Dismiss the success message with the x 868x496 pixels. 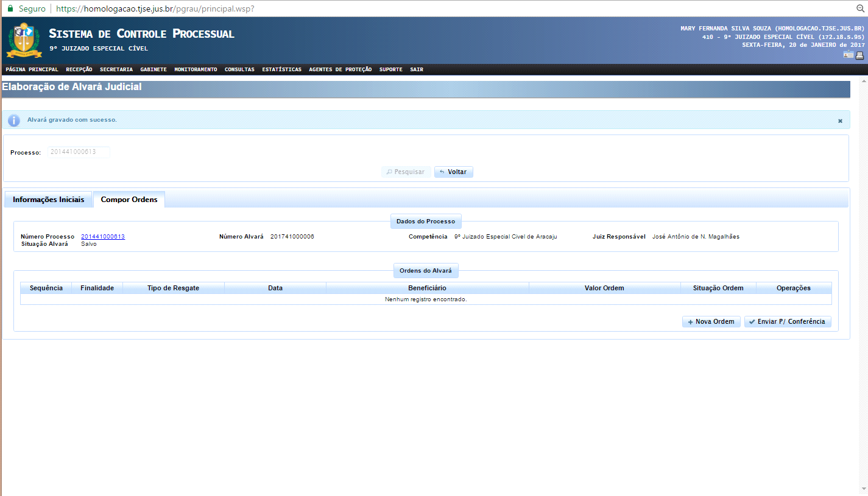point(840,121)
